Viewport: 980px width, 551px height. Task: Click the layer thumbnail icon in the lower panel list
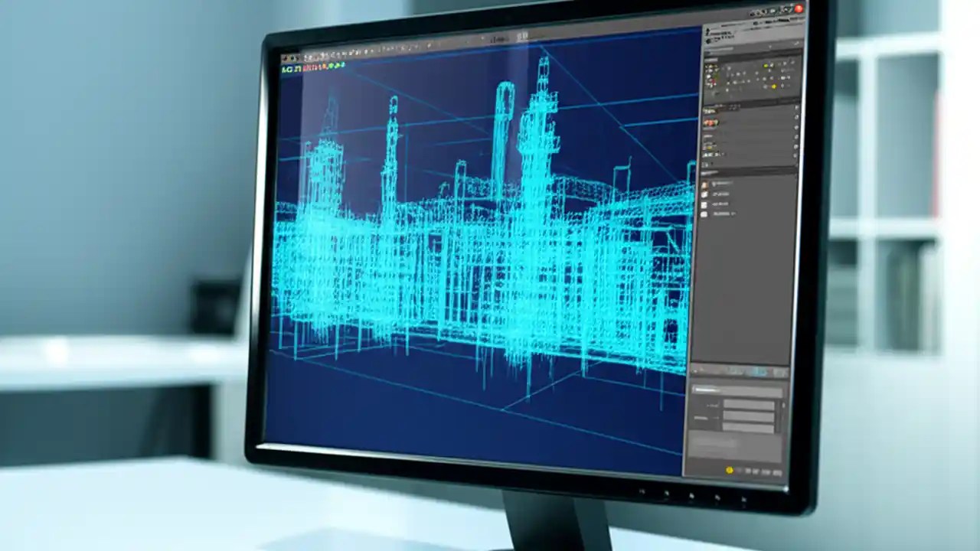coord(706,184)
